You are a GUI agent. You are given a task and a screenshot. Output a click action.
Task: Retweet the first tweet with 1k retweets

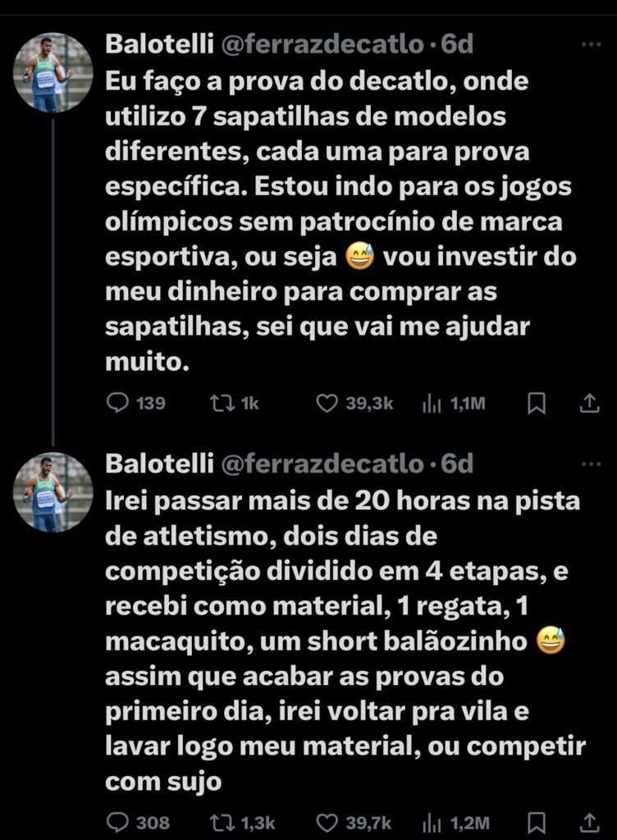coord(219,403)
